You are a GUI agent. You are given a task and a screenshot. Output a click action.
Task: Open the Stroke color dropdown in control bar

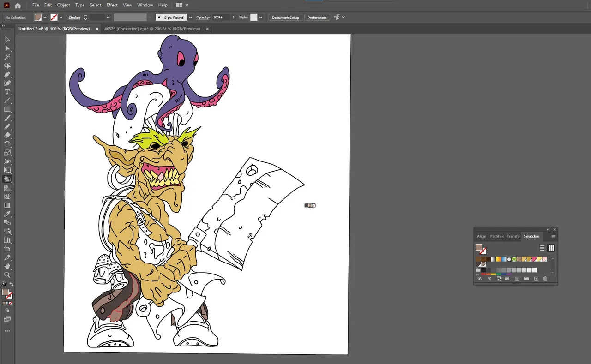click(60, 17)
